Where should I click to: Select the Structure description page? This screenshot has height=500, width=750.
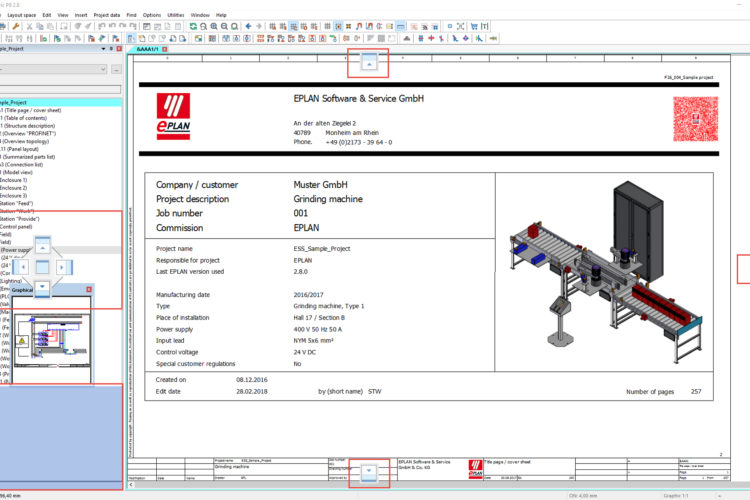pyautogui.click(x=28, y=126)
